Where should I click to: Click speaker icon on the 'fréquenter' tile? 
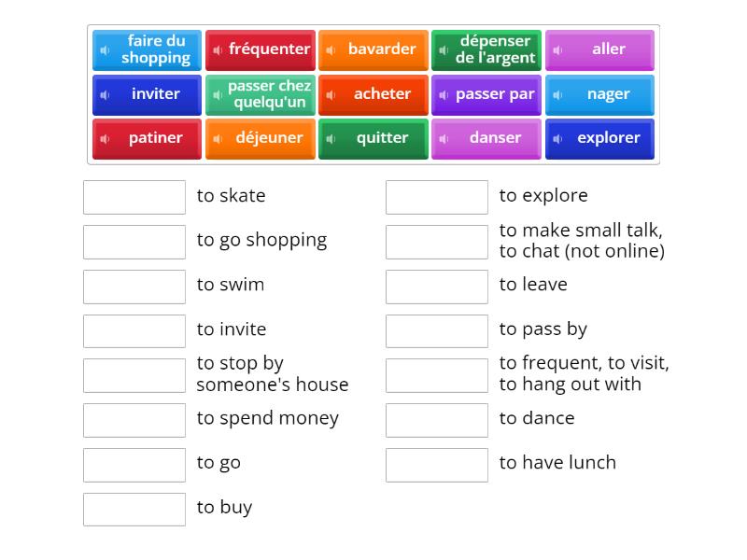coord(218,50)
